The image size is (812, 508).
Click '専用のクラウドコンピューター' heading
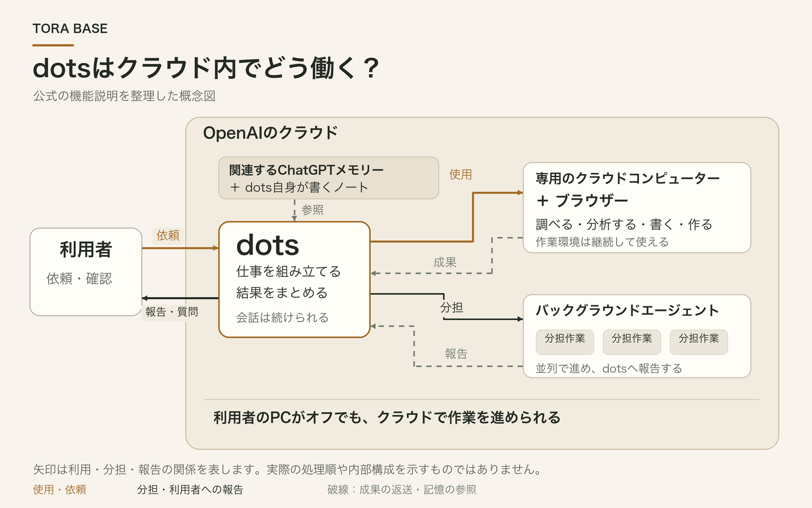tap(628, 178)
